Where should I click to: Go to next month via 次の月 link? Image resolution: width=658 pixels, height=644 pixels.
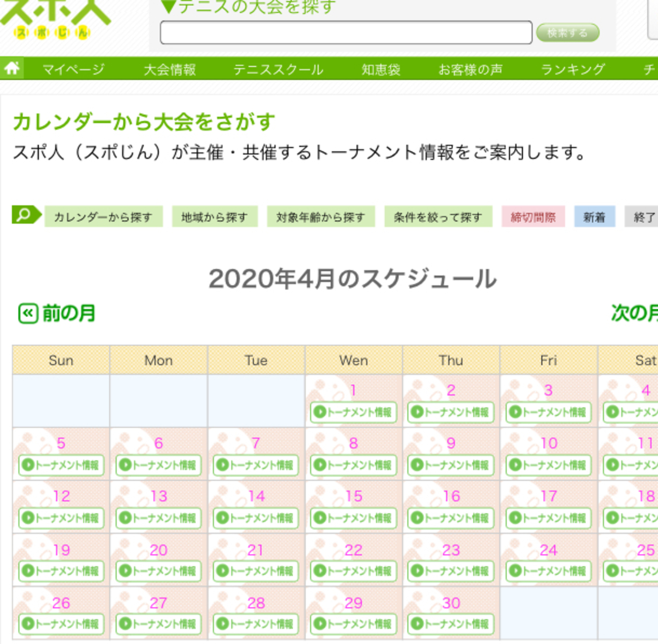point(635,313)
